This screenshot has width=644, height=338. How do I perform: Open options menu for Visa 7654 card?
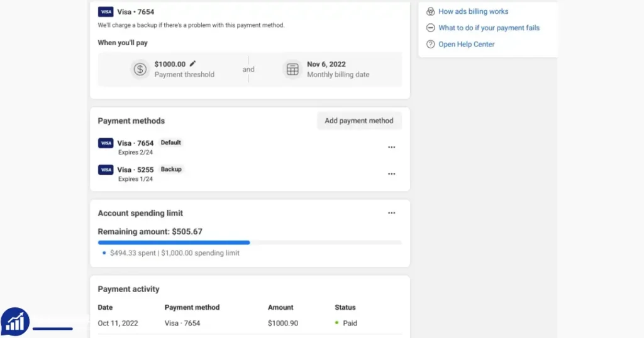click(391, 147)
